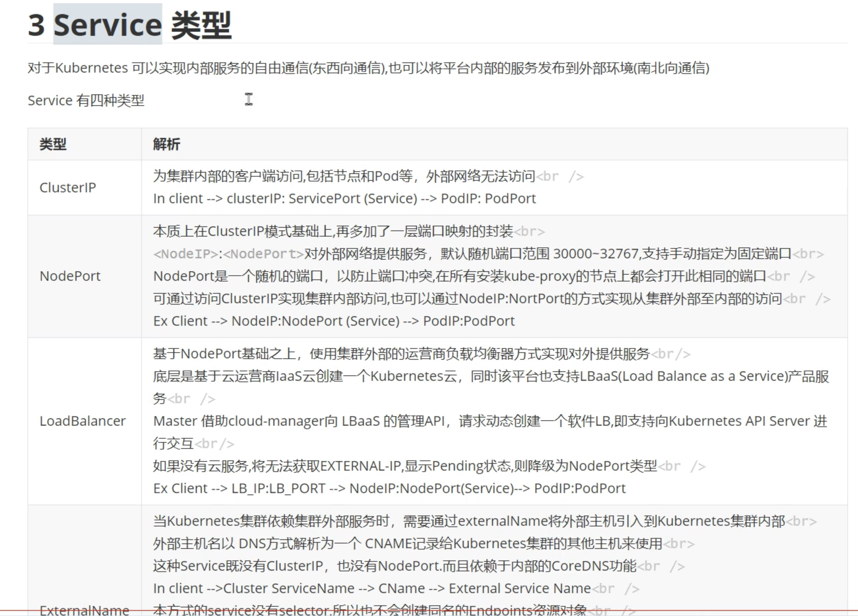Click the line Ex Client --> NodeIP:NodePort (Service)
Viewport: 858px width, 616px height.
[334, 321]
